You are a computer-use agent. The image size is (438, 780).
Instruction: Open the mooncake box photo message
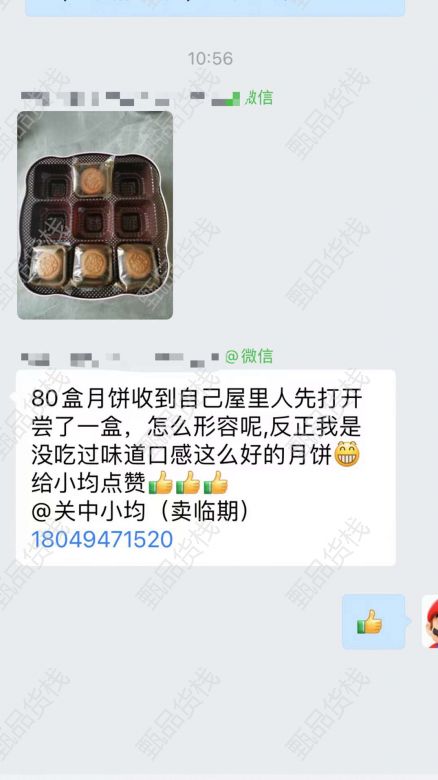[x=95, y=215]
